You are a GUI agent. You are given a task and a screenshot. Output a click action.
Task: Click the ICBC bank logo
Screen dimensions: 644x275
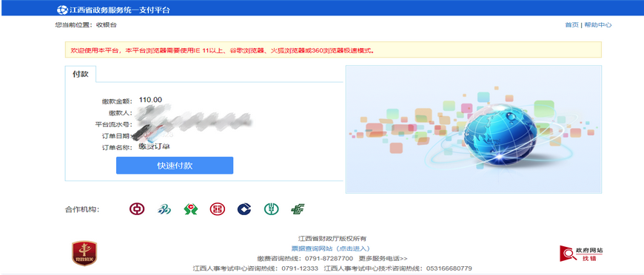[x=218, y=209]
